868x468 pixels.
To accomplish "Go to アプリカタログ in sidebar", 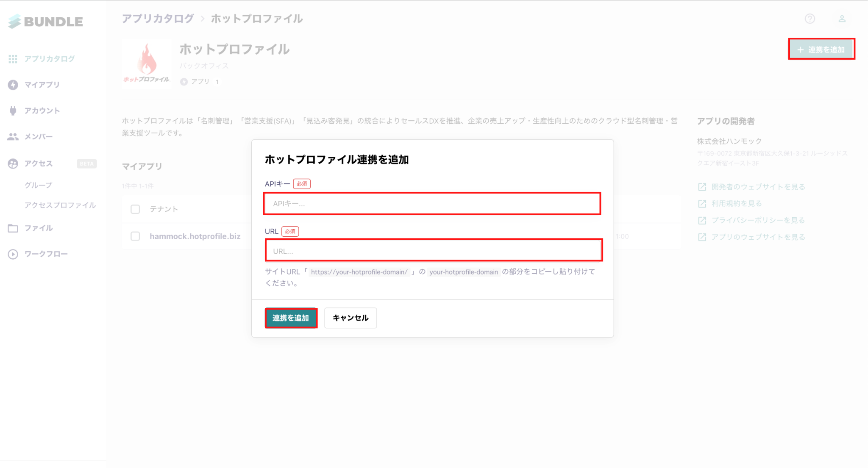I will (50, 59).
